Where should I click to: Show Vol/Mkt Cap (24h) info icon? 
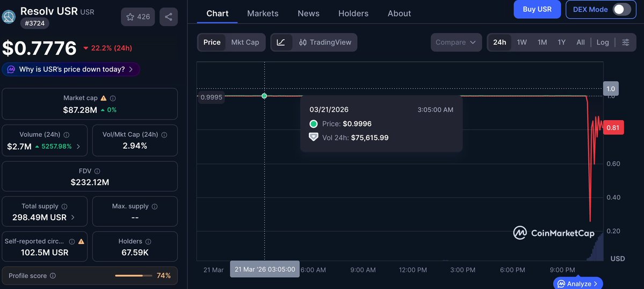[164, 135]
